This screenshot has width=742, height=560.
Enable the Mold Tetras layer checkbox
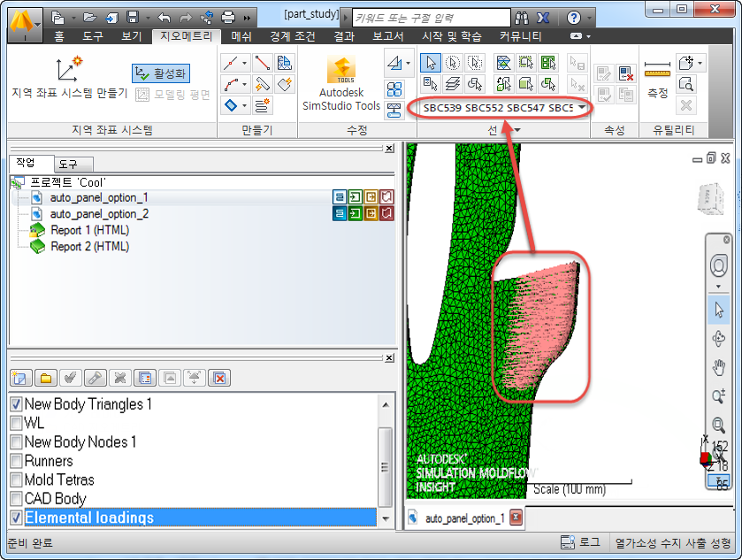click(16, 479)
